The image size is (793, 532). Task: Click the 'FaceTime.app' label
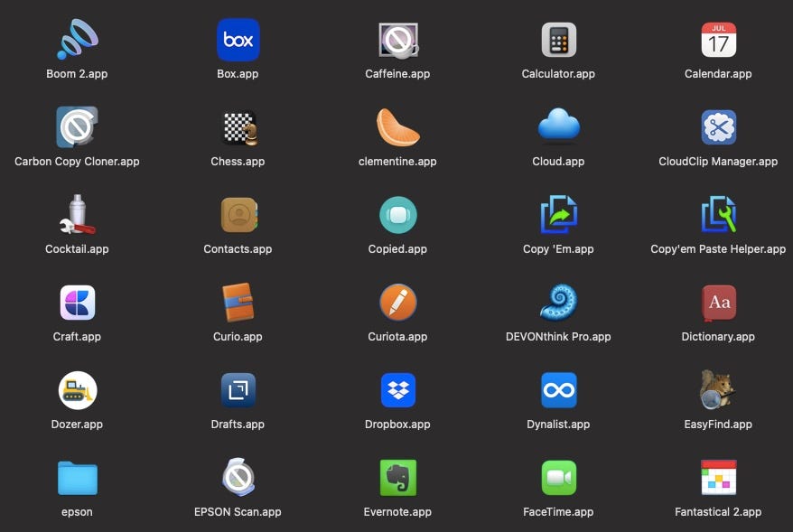point(558,512)
